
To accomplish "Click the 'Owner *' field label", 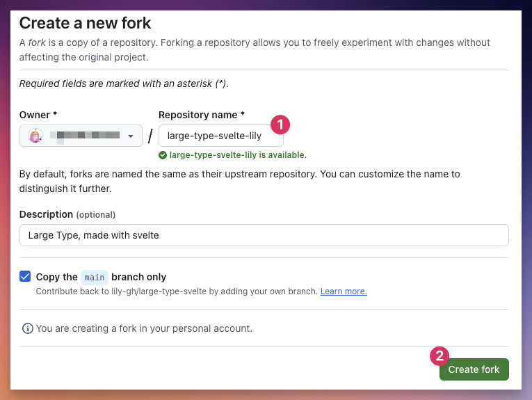I will [38, 115].
